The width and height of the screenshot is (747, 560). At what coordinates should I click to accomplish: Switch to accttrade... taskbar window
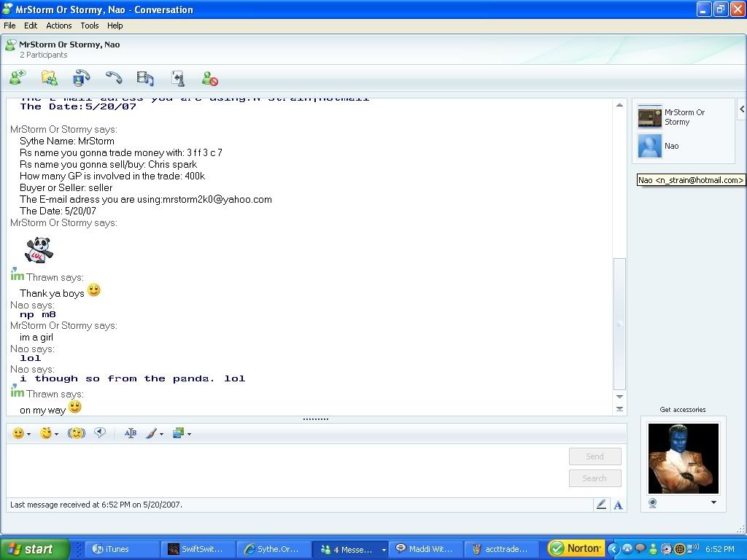point(502,549)
